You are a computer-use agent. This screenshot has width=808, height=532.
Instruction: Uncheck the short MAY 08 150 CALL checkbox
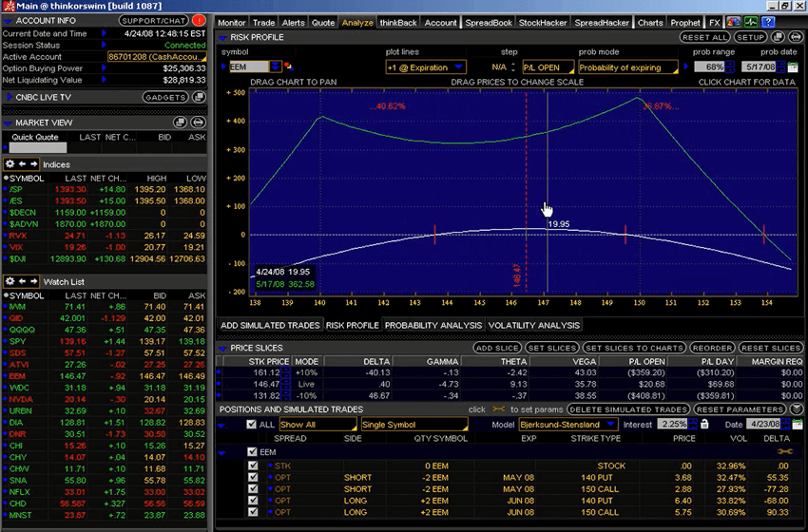[253, 488]
